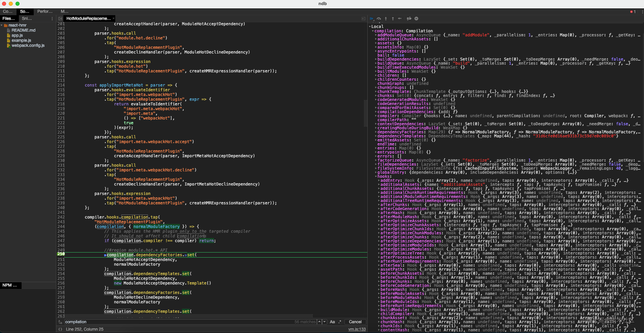Expand the contextDependencies property
The image size is (644, 333).
[x=376, y=124]
